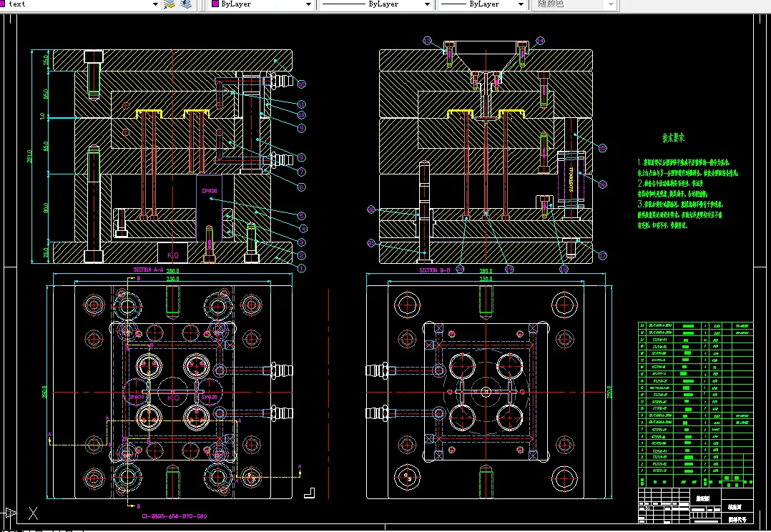Image resolution: width=771 pixels, height=532 pixels.
Task: Select the SP#30 label in the section view
Action: 209,192
